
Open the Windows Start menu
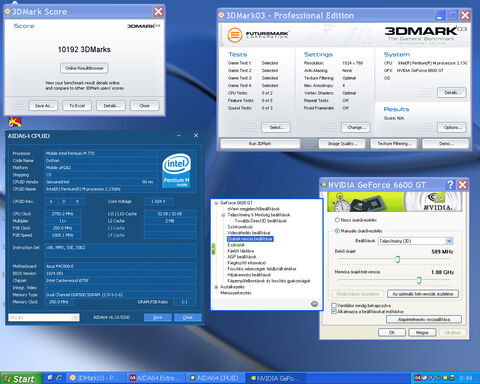(x=21, y=378)
